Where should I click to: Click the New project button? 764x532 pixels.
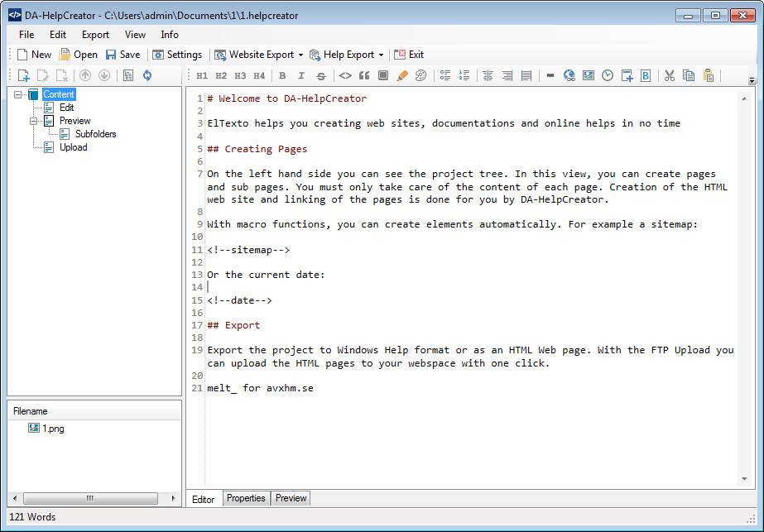point(34,55)
